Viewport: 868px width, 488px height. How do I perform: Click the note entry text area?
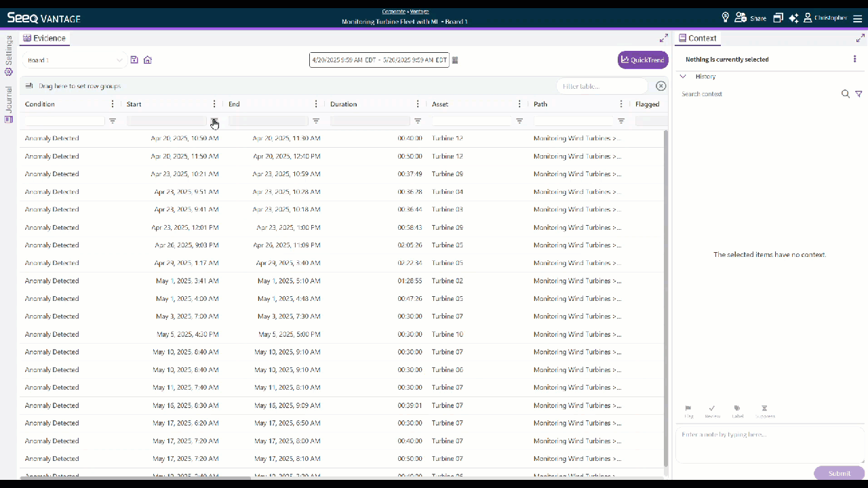(770, 444)
